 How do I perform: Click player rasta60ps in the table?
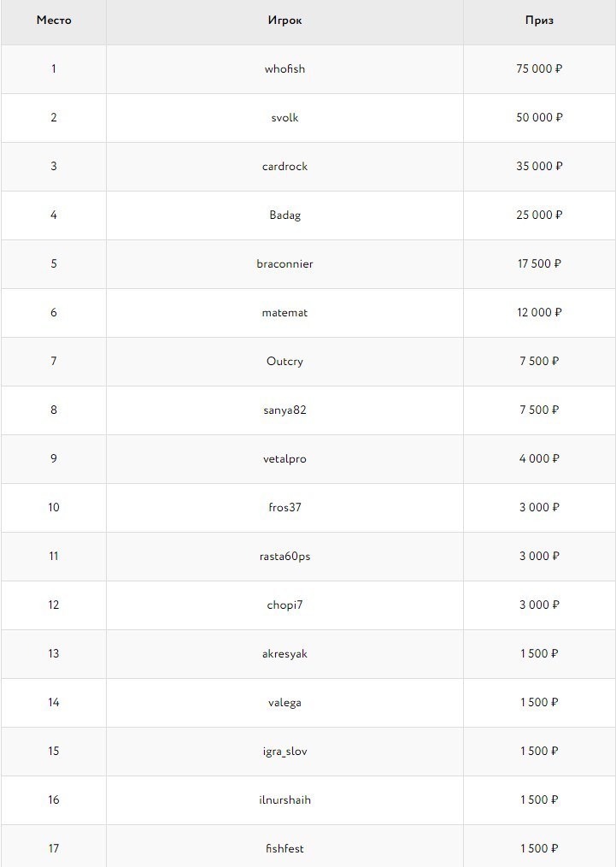285,557
